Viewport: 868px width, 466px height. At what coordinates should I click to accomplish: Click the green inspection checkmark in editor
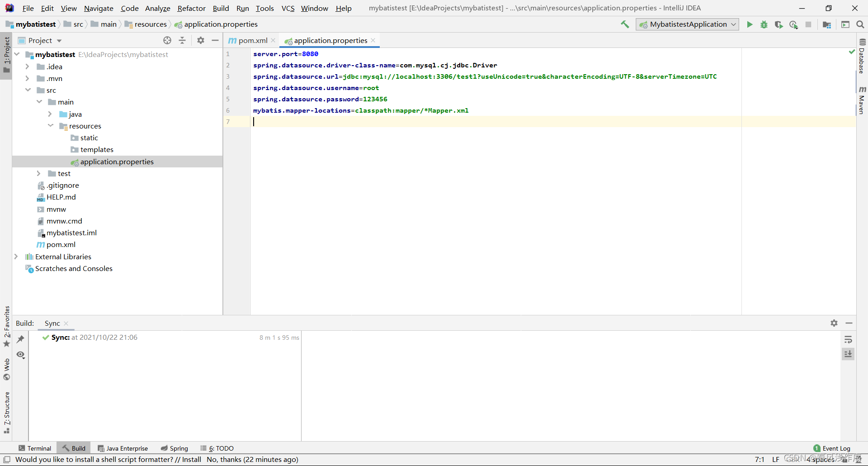pos(852,52)
